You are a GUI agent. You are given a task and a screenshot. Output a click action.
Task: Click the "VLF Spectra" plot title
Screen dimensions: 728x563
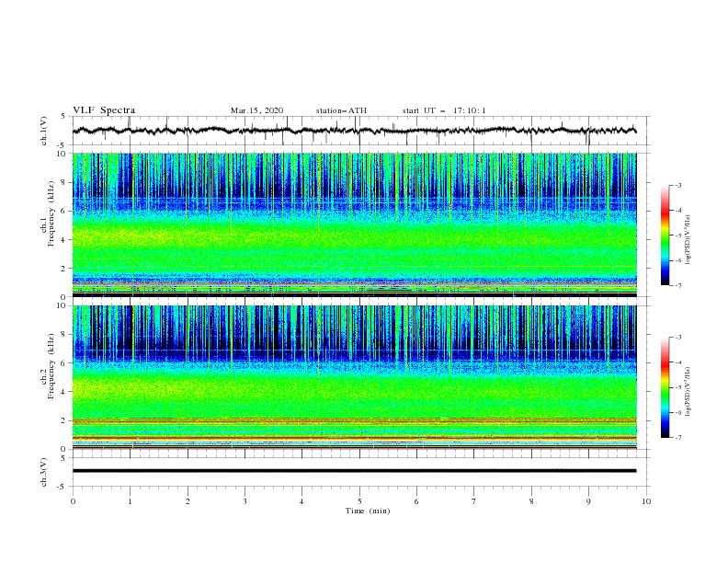click(x=104, y=110)
